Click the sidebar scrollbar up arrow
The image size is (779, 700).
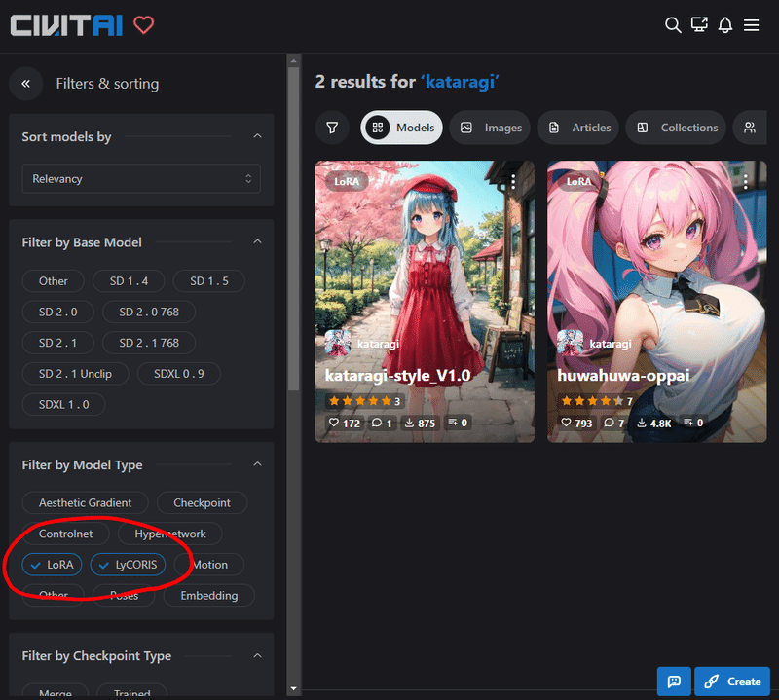(x=294, y=61)
